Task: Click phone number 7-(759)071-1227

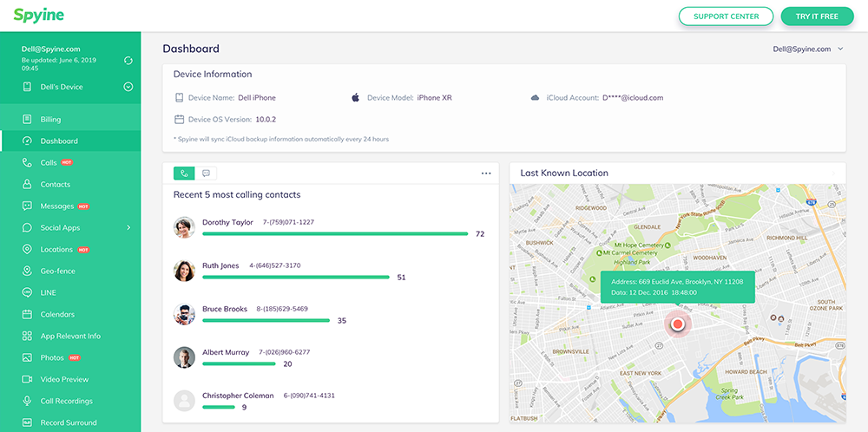Action: point(288,222)
